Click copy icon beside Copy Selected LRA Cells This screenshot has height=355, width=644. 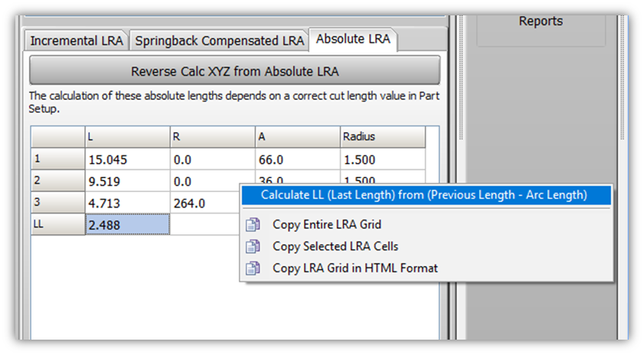[x=252, y=247]
